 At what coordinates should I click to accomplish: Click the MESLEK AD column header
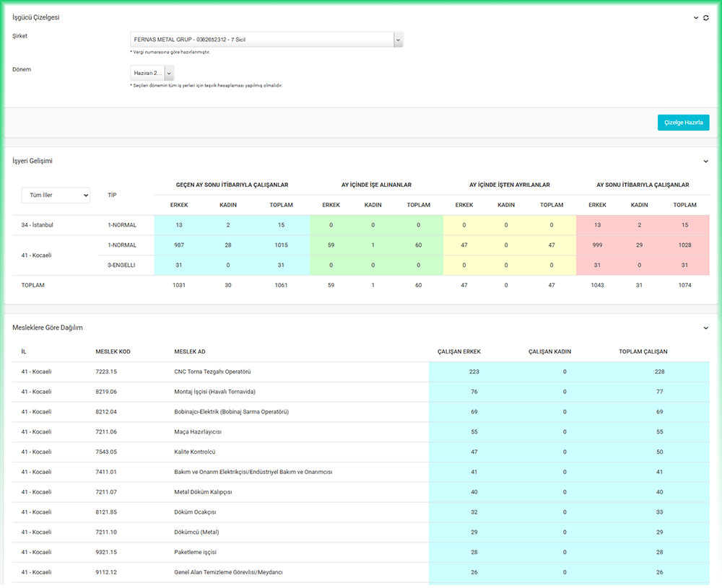[190, 351]
